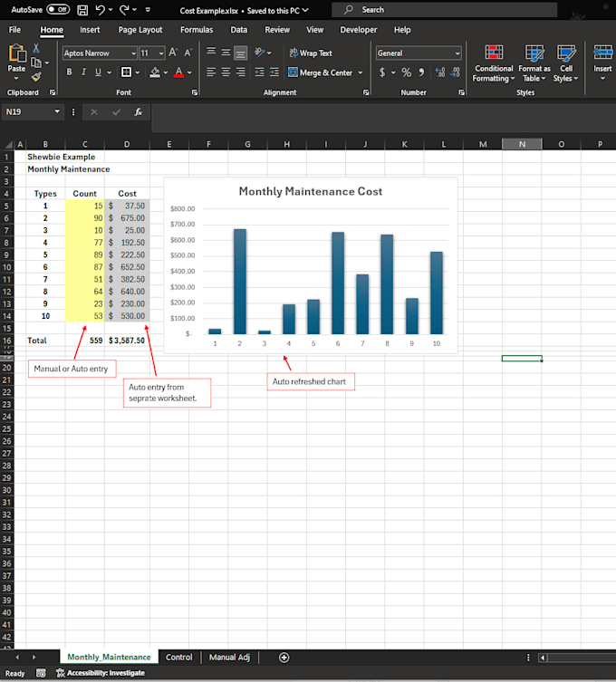Click Insert cells button in ribbon
This screenshot has height=682, width=616.
(602, 63)
